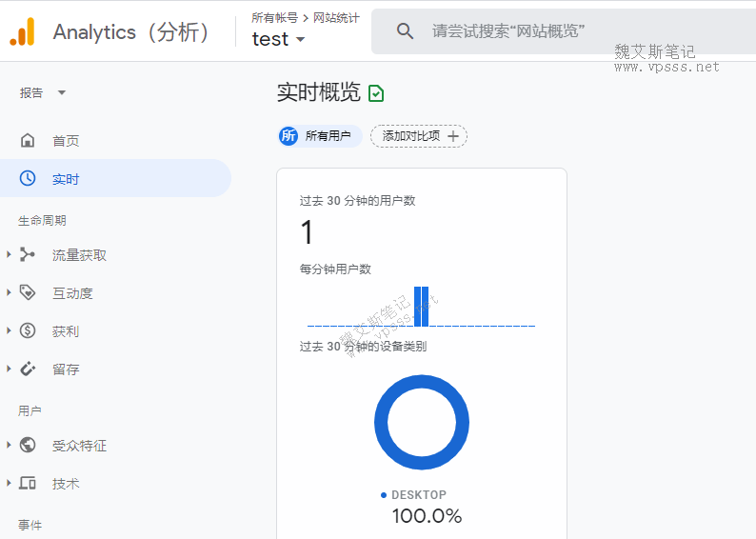Screen dimensions: 756x539
Task: Click the 所有用户 segment chip
Action: [x=319, y=136]
